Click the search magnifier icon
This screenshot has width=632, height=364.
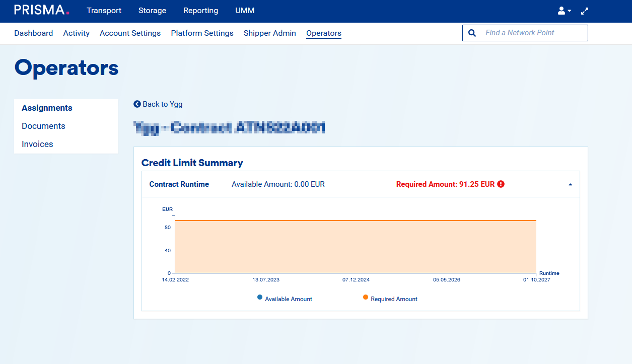[472, 33]
